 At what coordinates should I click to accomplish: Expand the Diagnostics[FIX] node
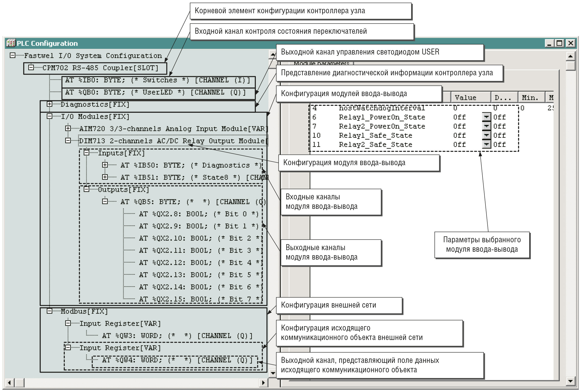[49, 104]
